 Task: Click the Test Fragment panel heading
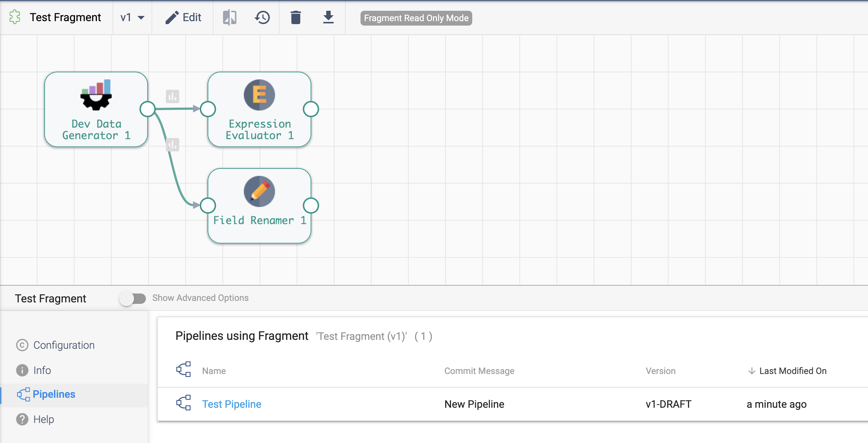click(x=50, y=298)
